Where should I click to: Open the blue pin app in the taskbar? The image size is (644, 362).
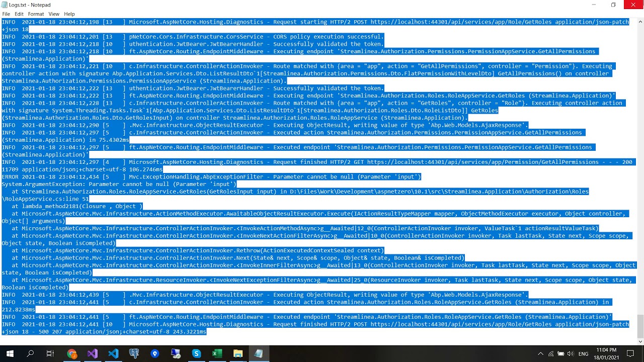point(155,353)
